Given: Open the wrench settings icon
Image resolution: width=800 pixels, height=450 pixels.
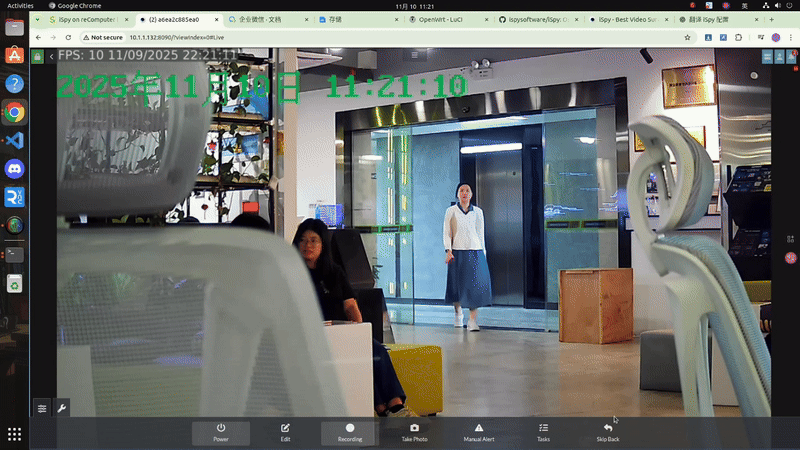Looking at the screenshot, I should point(62,408).
